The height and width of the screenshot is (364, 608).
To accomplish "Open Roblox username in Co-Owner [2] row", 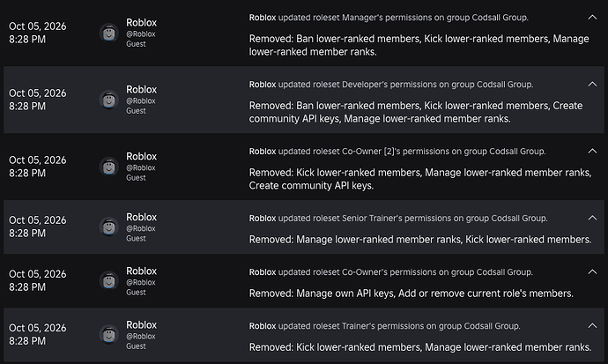I will [x=141, y=156].
